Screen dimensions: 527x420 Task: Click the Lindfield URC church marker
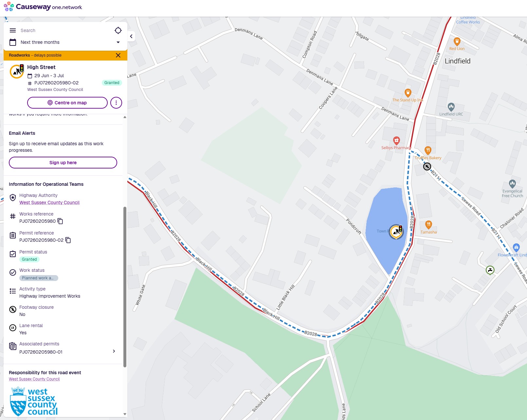pos(451,107)
